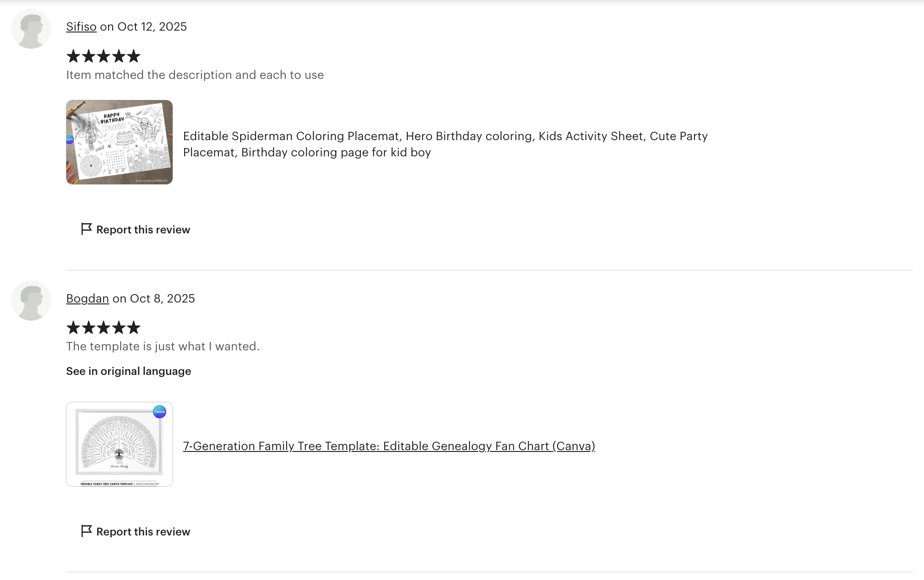The height and width of the screenshot is (580, 924).
Task: Open the Family Tree Template thumbnail
Action: (x=119, y=444)
